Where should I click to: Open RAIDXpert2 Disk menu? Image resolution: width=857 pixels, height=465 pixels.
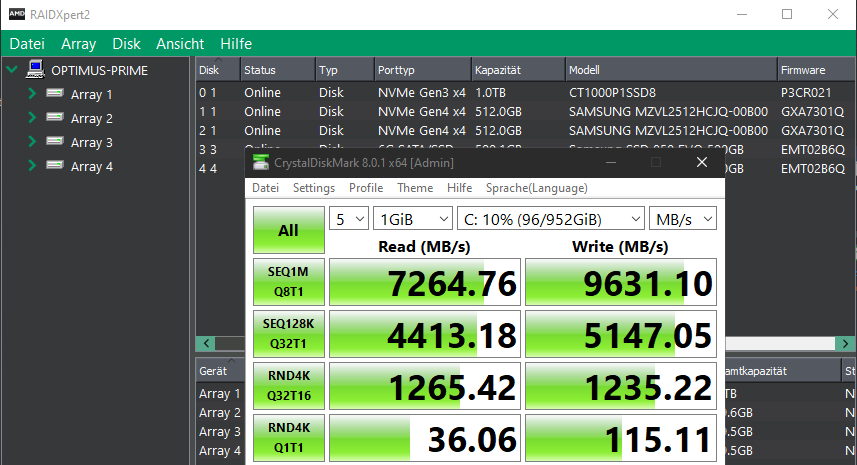point(126,44)
